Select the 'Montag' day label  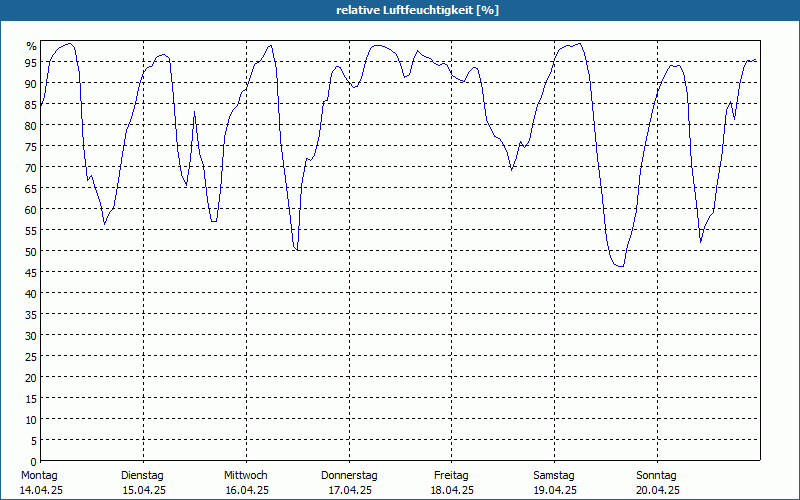pos(39,475)
